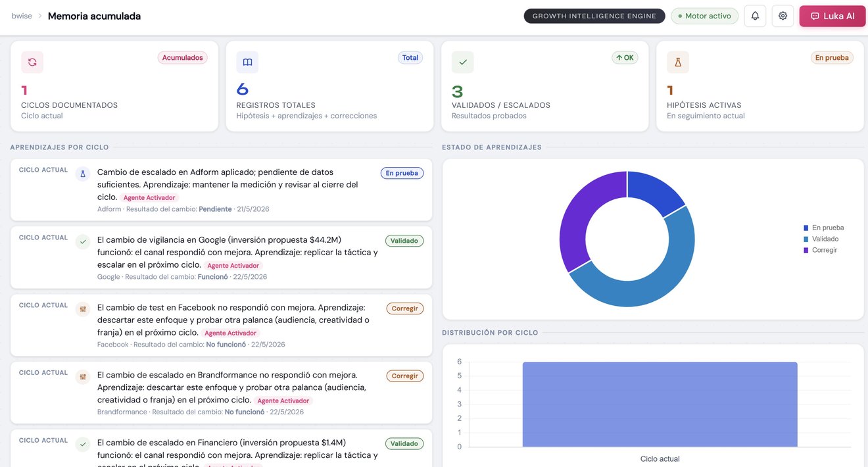Click the Ciclo actual bar in the chart
This screenshot has width=868, height=467.
[660, 405]
